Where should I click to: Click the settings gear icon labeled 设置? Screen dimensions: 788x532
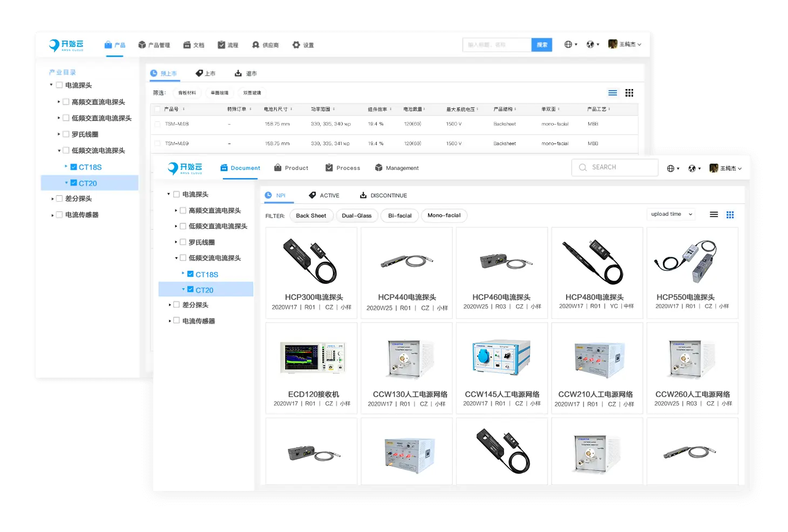[x=296, y=45]
